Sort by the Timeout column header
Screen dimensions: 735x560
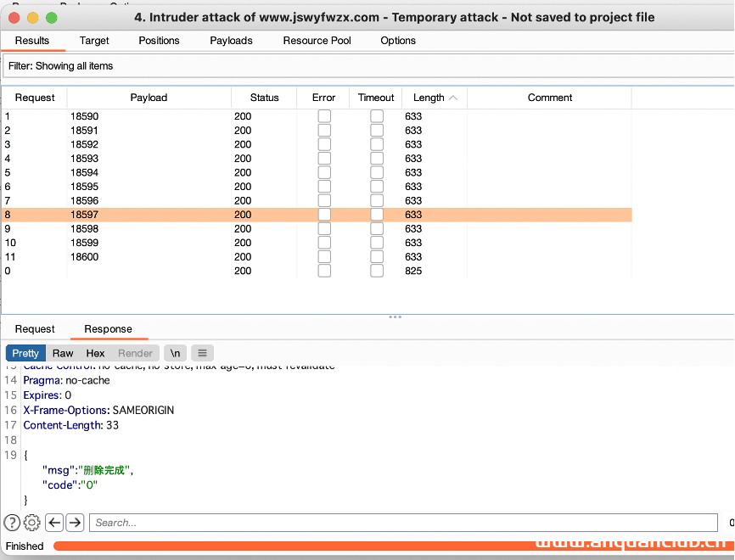376,98
